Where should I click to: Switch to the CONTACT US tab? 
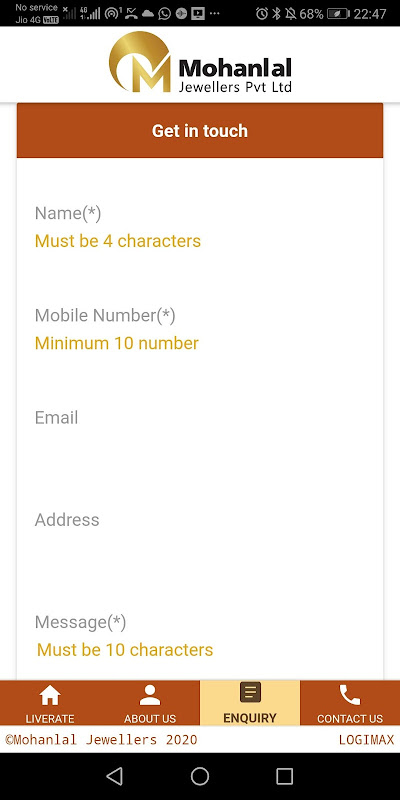(350, 703)
